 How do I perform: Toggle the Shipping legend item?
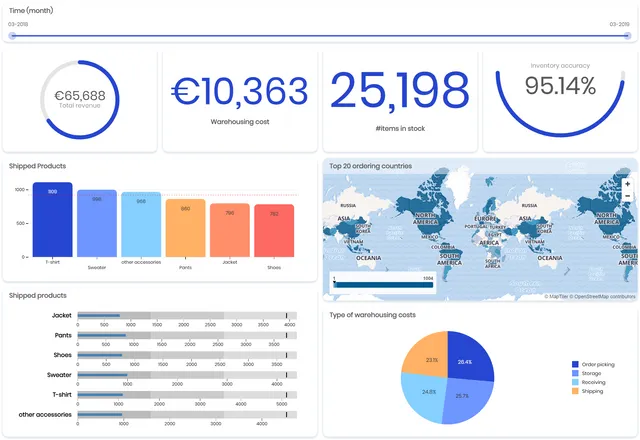[594, 391]
